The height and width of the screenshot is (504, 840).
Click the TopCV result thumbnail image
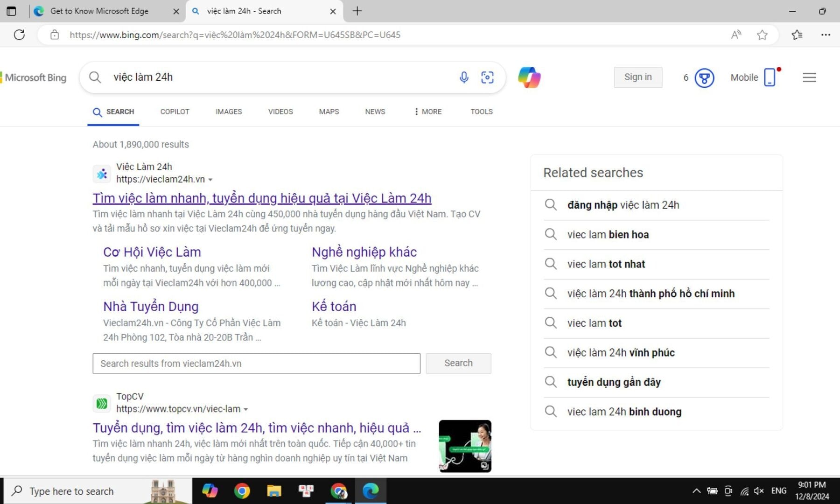[x=465, y=446]
